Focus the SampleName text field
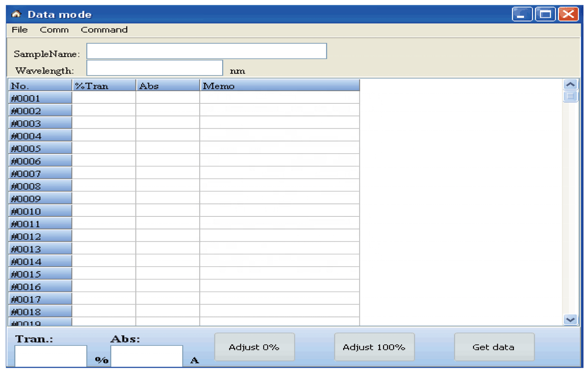Screen dimensions: 588x383 207,51
